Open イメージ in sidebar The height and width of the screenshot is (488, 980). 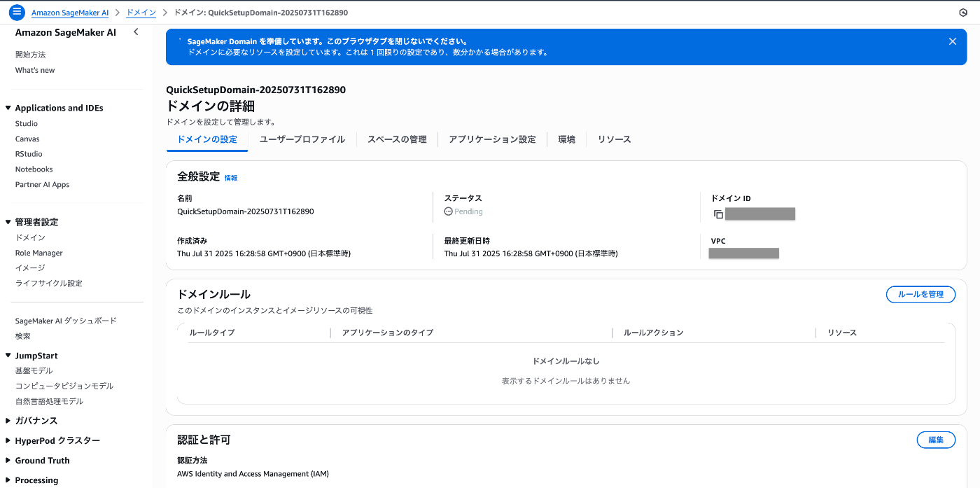(30, 268)
